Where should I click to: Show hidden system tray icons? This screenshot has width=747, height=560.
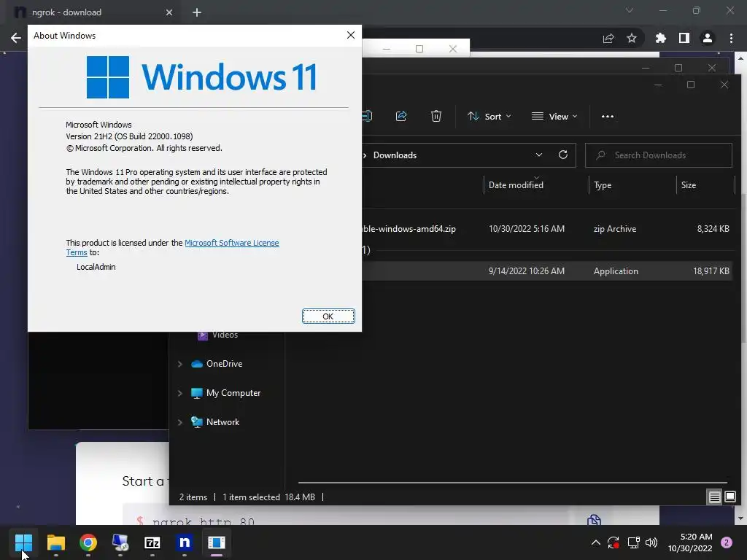tap(595, 542)
